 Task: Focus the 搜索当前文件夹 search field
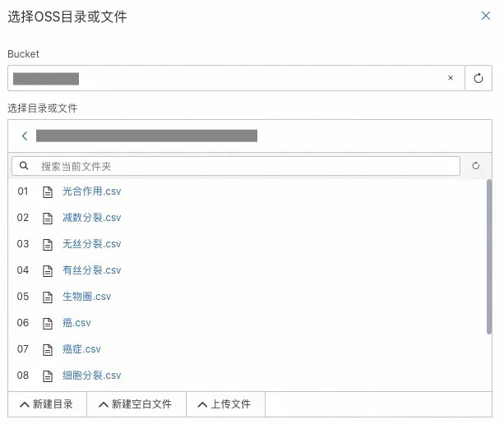coord(247,166)
